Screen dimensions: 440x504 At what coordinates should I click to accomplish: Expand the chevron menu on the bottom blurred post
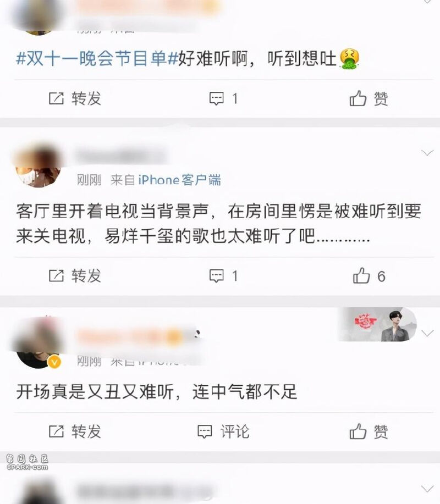(427, 489)
